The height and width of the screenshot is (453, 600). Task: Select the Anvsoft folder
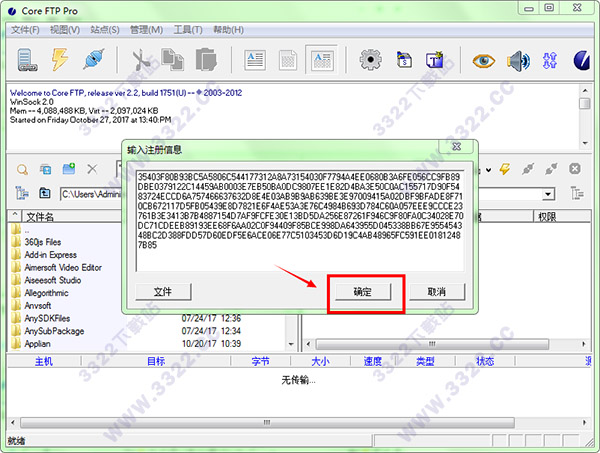point(38,305)
